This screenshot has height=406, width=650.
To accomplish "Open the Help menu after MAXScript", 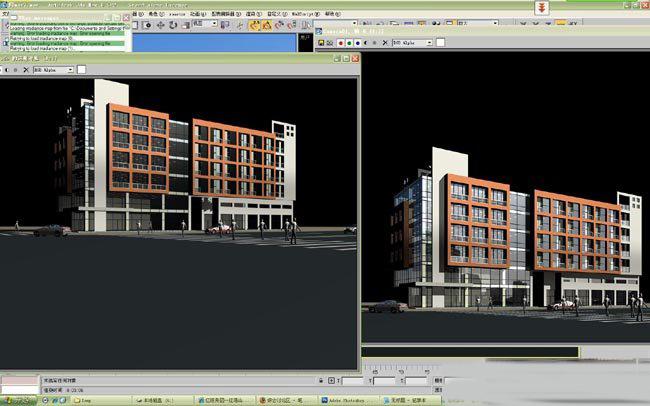I will click(332, 14).
